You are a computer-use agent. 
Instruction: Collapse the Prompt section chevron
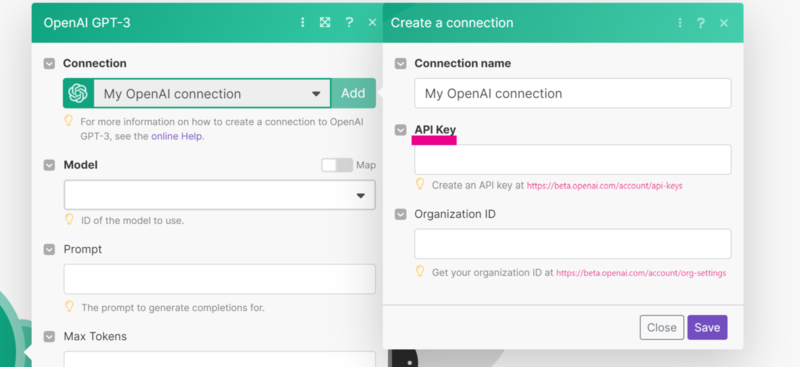tap(49, 250)
